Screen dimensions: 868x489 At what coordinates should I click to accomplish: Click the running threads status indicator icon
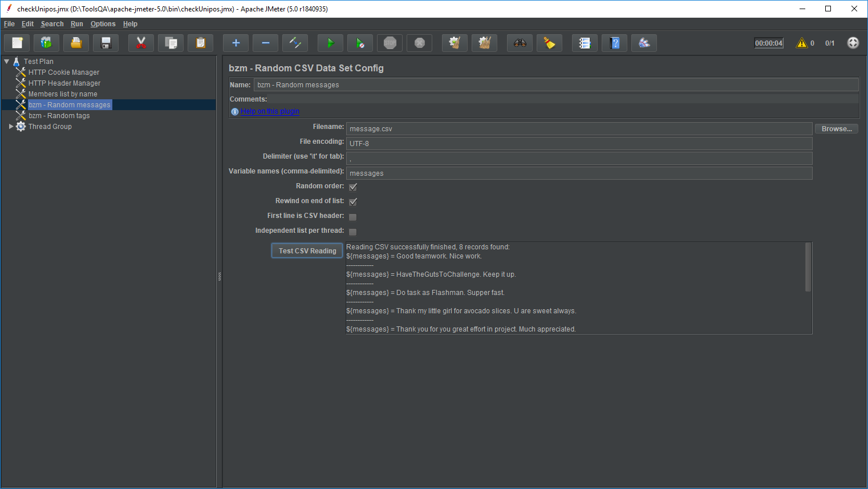click(x=853, y=43)
